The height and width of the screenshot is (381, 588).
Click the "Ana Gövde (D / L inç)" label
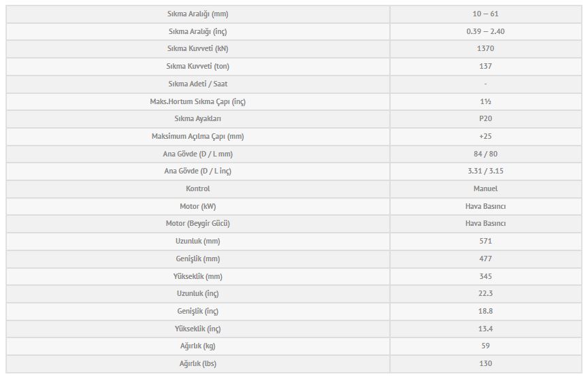pyautogui.click(x=197, y=171)
